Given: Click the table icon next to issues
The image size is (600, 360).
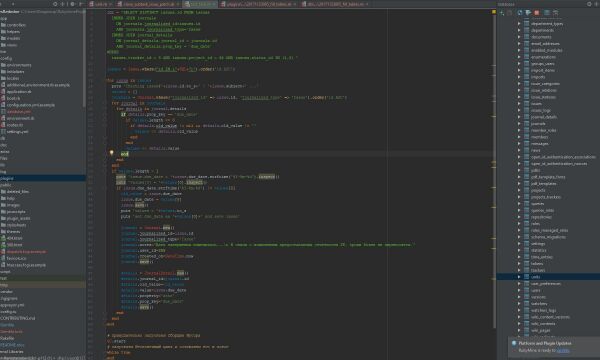Looking at the screenshot, I should coord(527,104).
